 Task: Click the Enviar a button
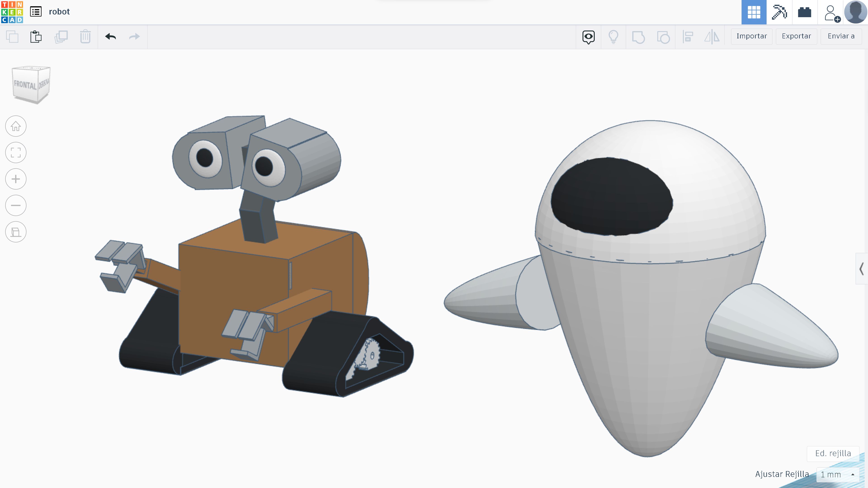pyautogui.click(x=841, y=36)
